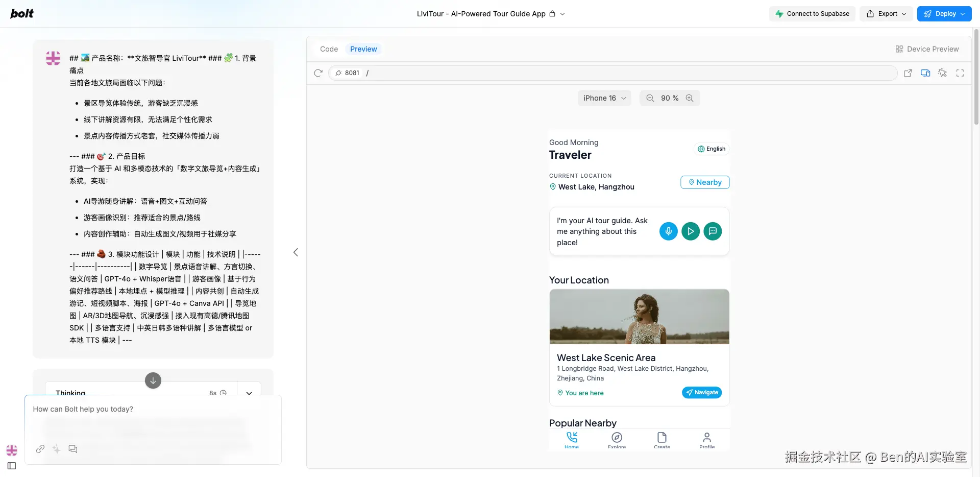Open the chat message button
Screen dimensions: 980x477
tap(713, 231)
